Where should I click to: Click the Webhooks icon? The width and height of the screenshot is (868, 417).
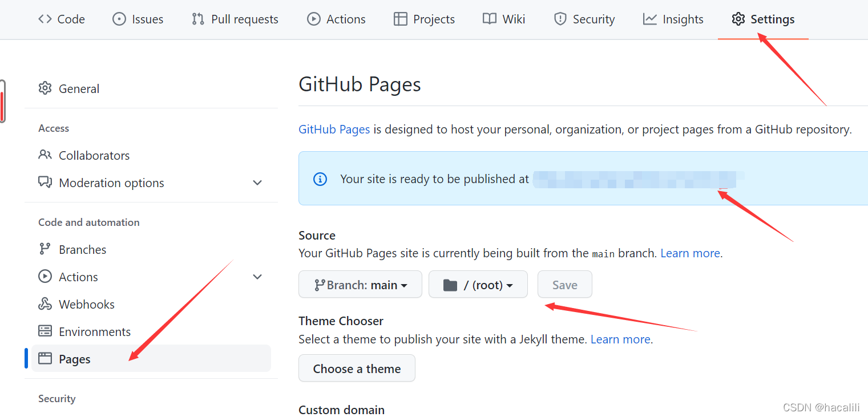[45, 303]
